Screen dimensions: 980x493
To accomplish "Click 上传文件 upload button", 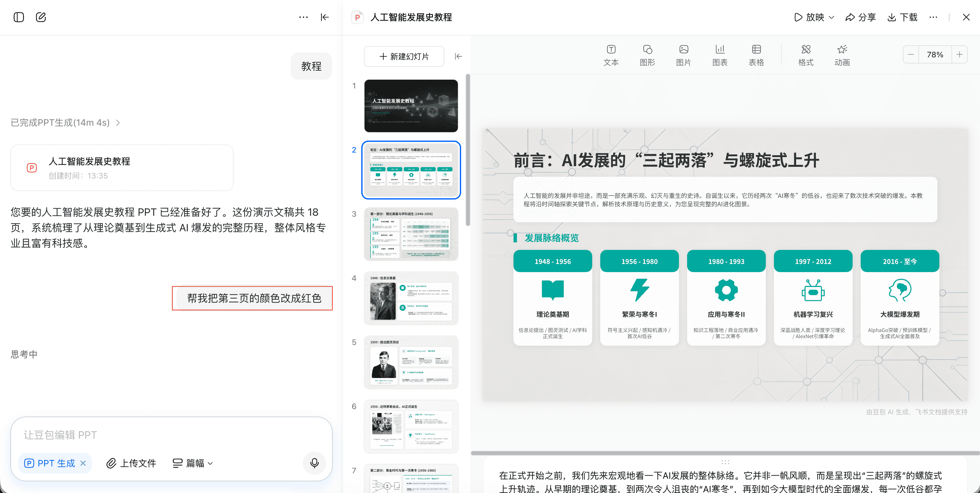I will pos(131,463).
